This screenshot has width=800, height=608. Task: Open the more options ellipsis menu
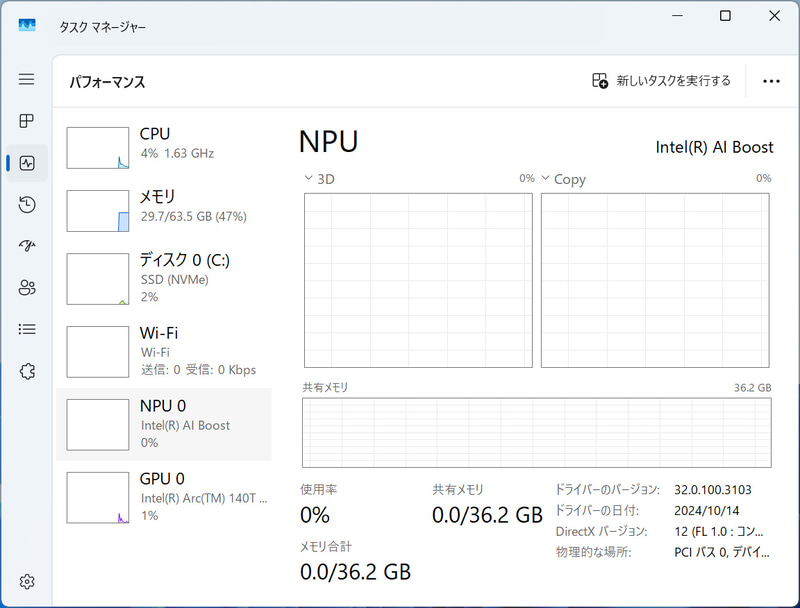pyautogui.click(x=771, y=80)
